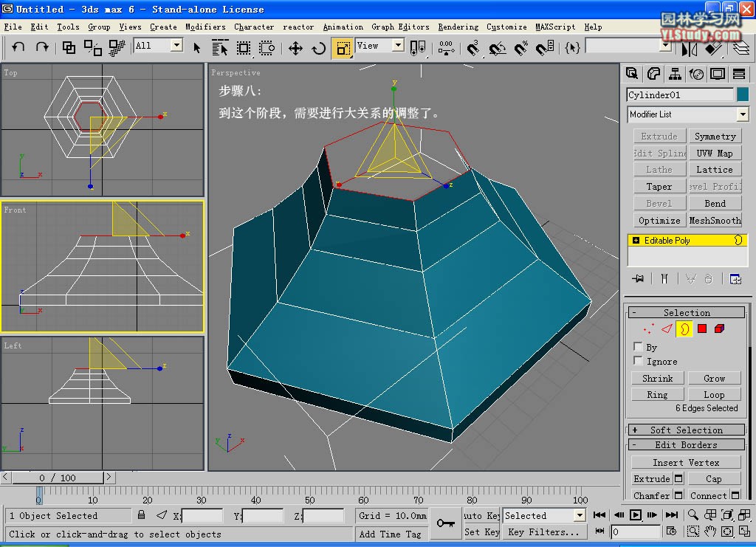Image resolution: width=756 pixels, height=547 pixels.
Task: Click the Grow selection button
Action: tap(714, 378)
